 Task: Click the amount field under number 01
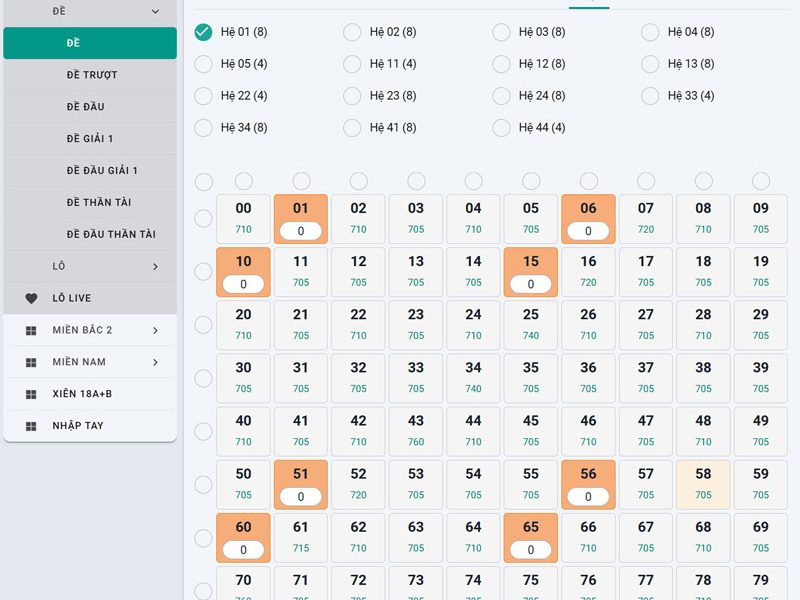pos(301,231)
